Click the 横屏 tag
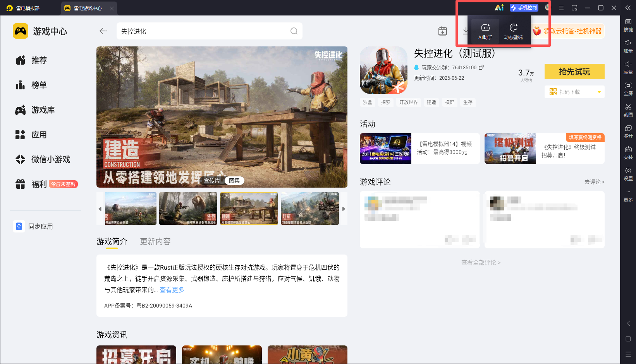The image size is (636, 364). pos(450,102)
